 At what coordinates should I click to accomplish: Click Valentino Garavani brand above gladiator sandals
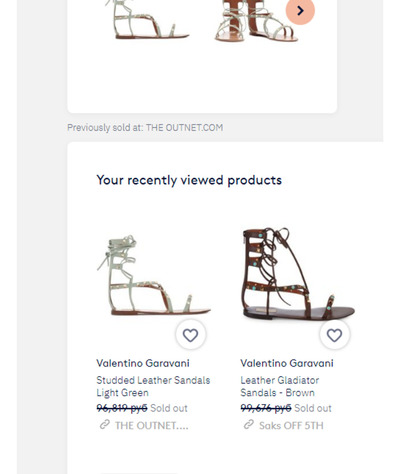point(287,363)
